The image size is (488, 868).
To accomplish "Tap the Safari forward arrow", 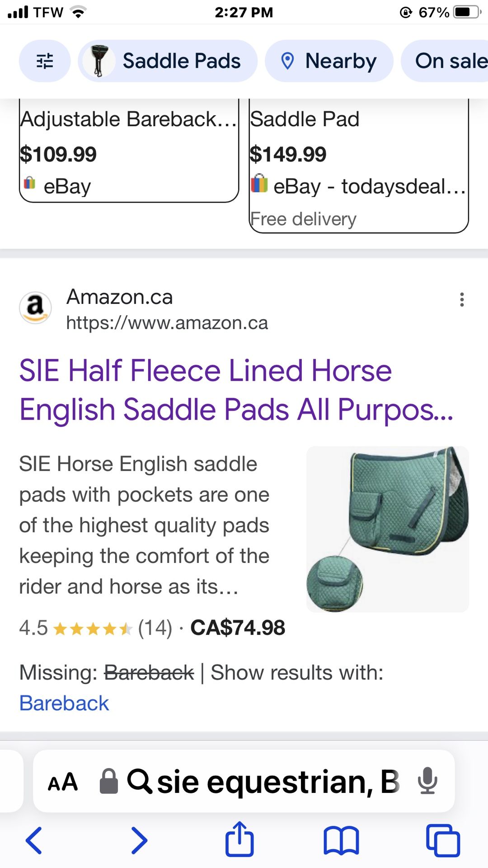I will [x=139, y=840].
